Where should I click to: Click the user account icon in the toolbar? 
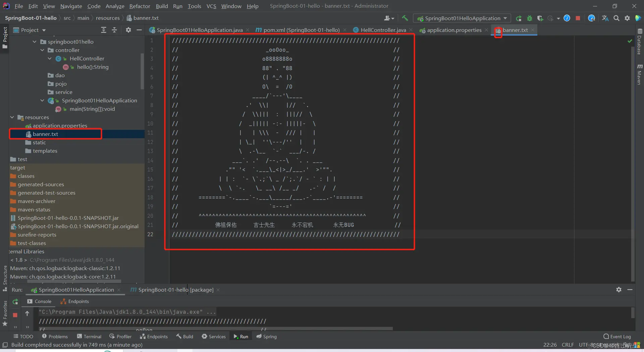pyautogui.click(x=389, y=18)
